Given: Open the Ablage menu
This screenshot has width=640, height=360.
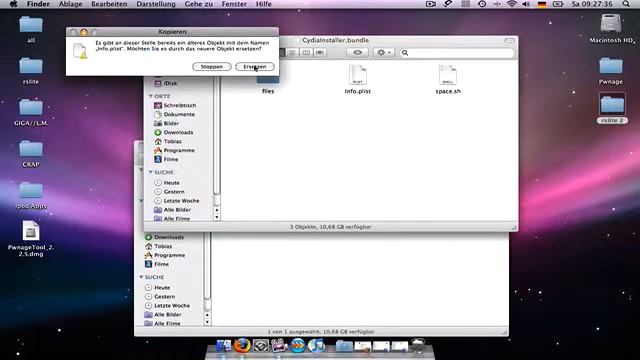Looking at the screenshot, I should (70, 4).
